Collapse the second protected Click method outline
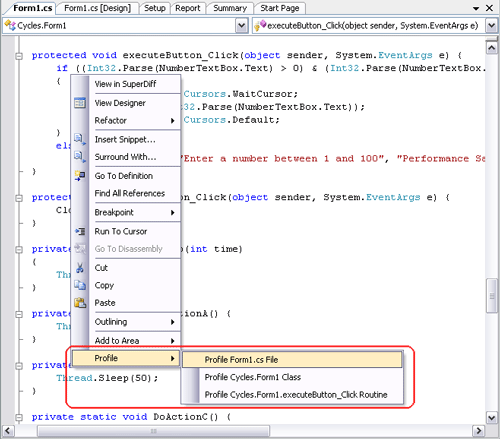500x439 pixels. point(19,198)
